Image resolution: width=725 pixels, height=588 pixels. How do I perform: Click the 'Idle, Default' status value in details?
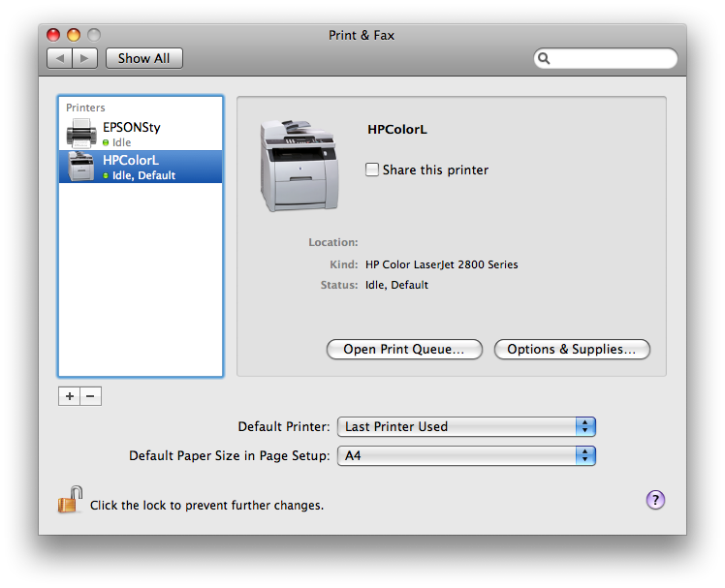pos(396,285)
